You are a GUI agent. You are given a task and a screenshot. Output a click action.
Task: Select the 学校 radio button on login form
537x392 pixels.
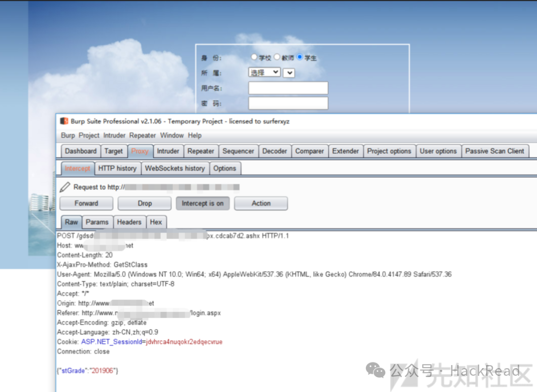click(x=254, y=57)
